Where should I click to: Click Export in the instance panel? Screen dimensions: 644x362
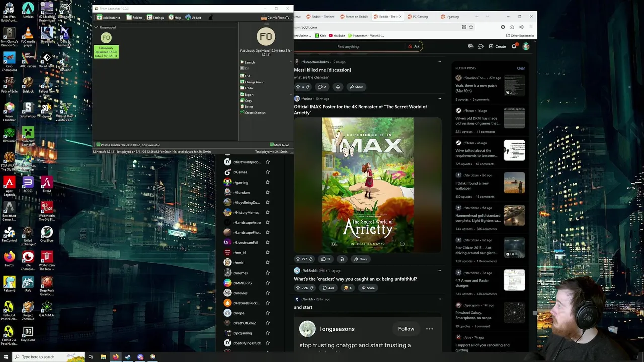247,95
